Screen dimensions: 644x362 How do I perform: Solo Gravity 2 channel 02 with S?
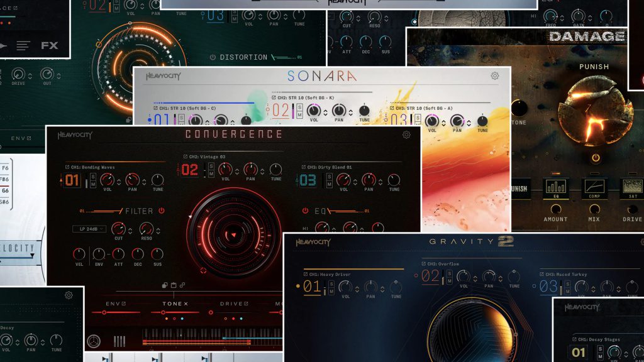[449, 273]
